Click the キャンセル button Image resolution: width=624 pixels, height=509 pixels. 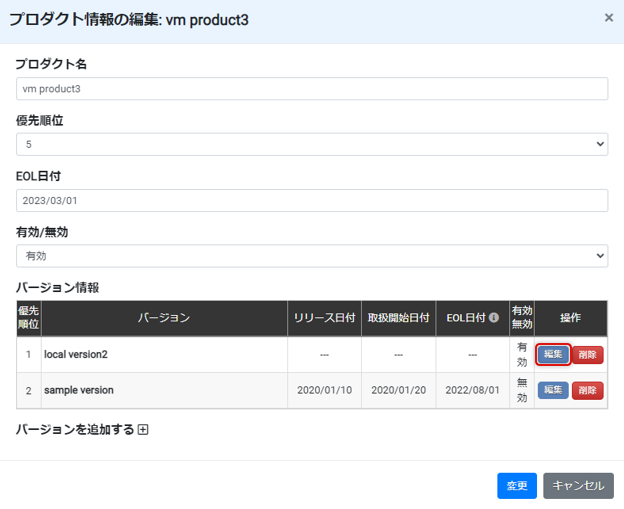pos(578,486)
